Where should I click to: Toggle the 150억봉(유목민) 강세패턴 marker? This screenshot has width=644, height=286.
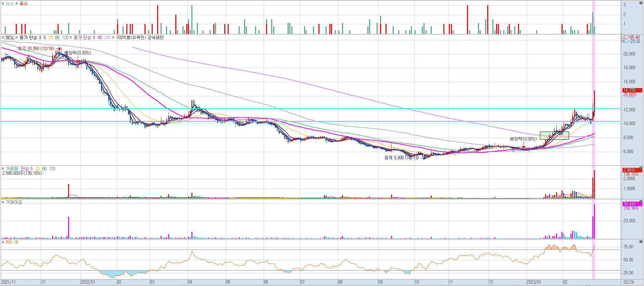[113, 37]
